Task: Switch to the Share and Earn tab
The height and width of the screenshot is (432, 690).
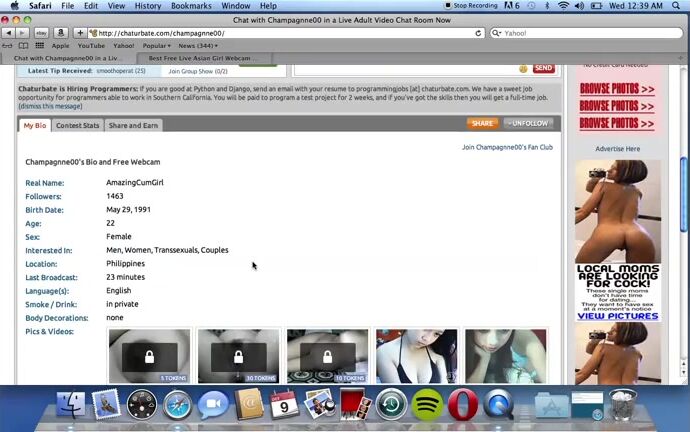Action: click(x=133, y=125)
